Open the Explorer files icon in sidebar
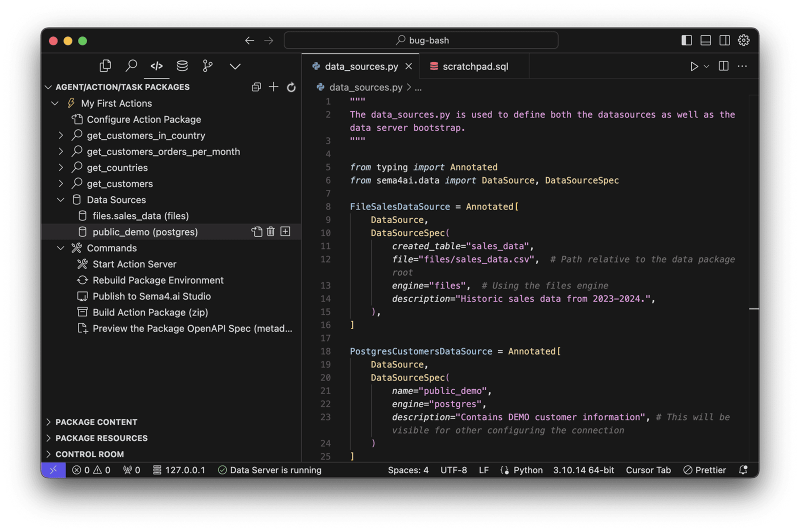 tap(105, 65)
